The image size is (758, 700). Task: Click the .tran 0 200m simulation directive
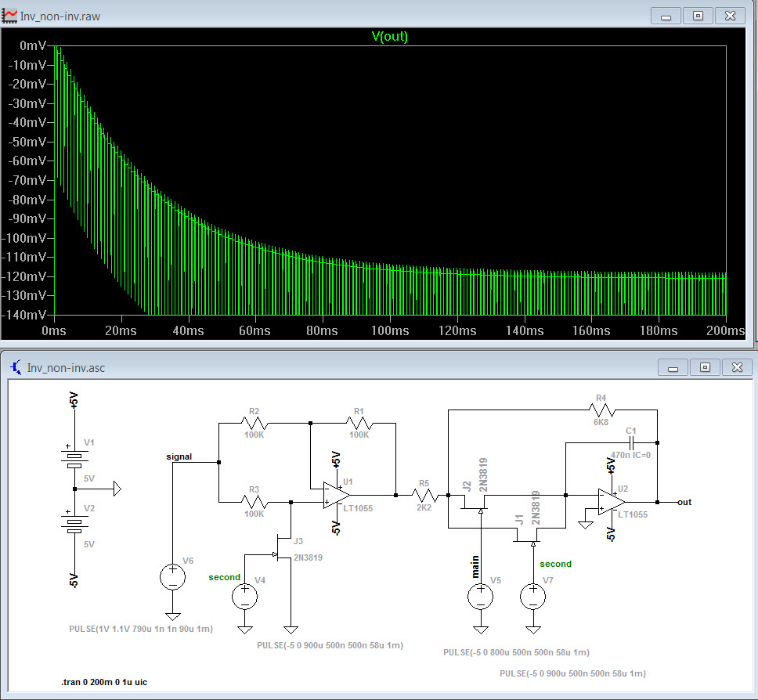pos(104,682)
